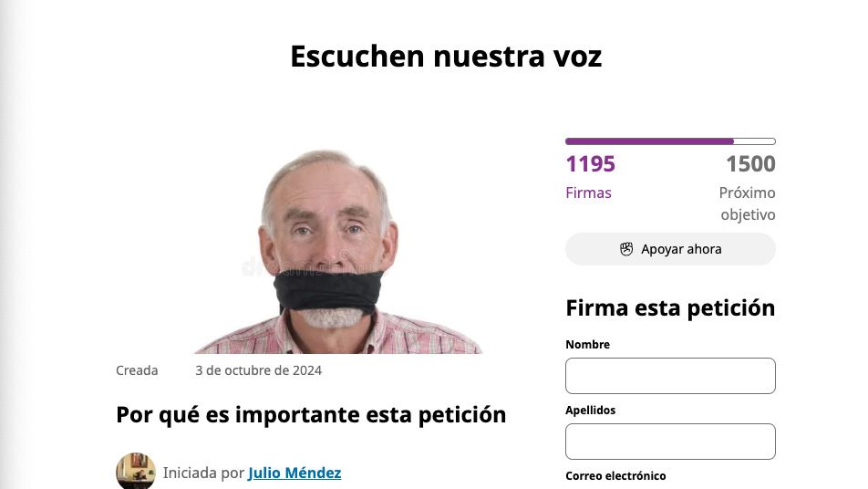Click the Apoyar ahora button
868x489 pixels.
pyautogui.click(x=670, y=249)
